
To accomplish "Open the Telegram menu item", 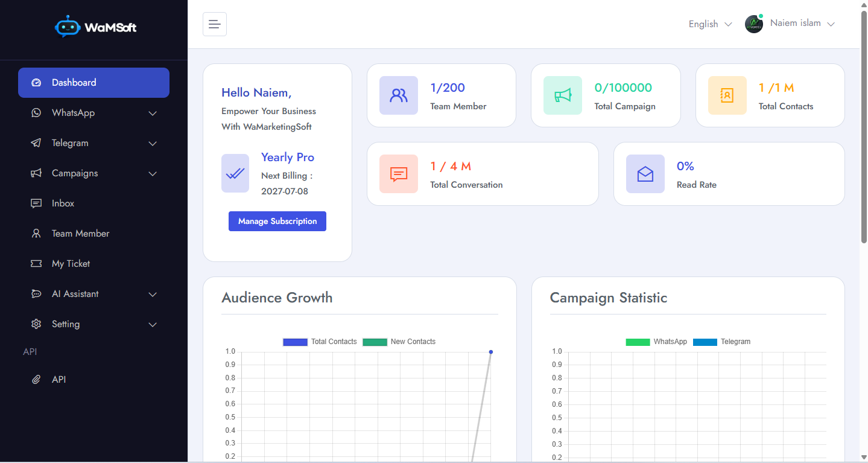I will tap(93, 143).
